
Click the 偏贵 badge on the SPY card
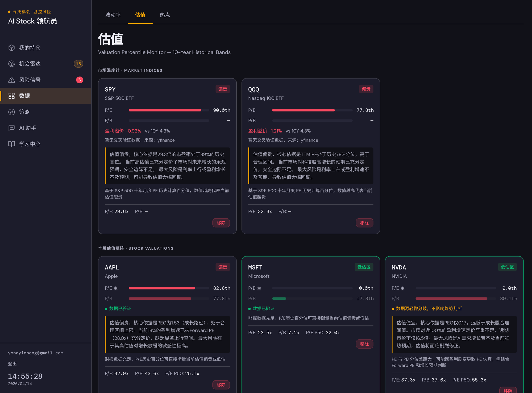[222, 89]
